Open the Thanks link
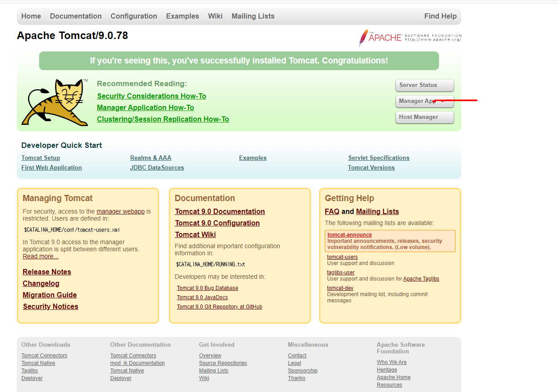Viewport: 559px width, 392px height. pyautogui.click(x=296, y=378)
